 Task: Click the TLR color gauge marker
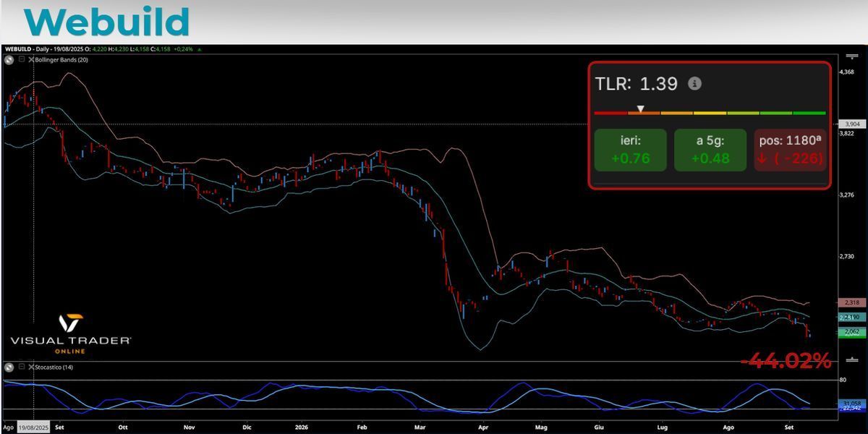(640, 109)
